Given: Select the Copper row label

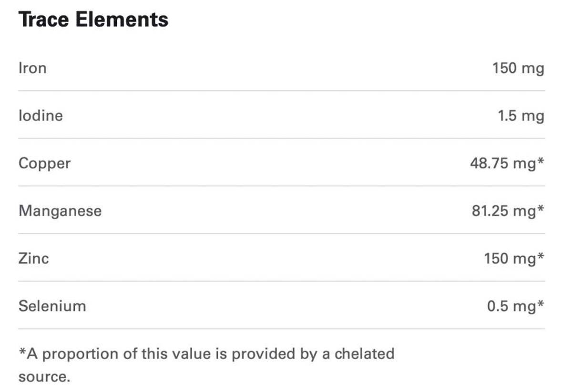Looking at the screenshot, I should [x=44, y=163].
